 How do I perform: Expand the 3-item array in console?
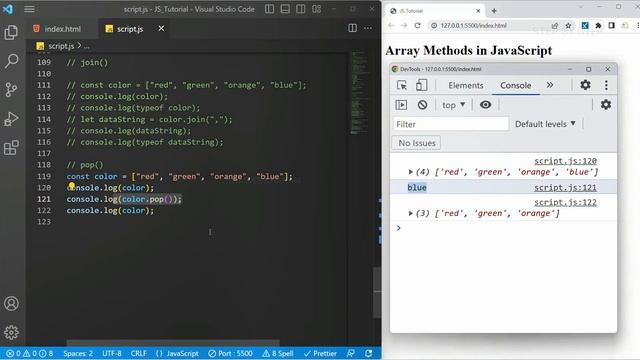[411, 213]
